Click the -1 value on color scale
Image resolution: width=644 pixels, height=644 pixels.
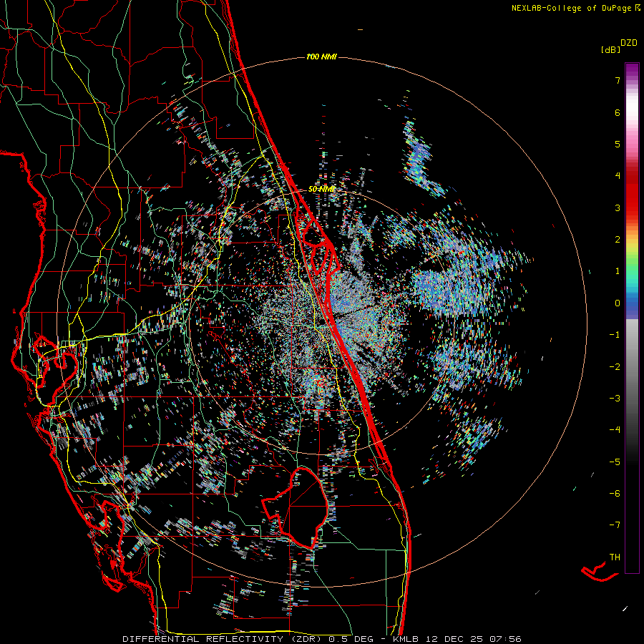coord(615,335)
